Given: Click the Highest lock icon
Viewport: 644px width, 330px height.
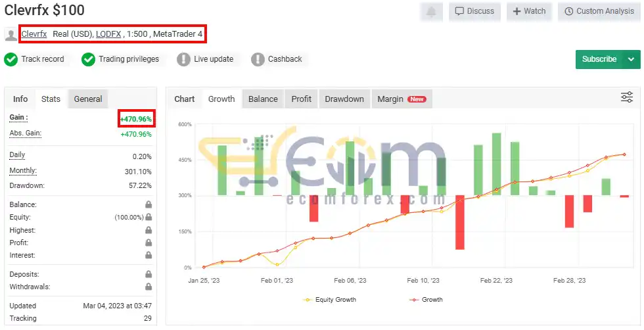Looking at the screenshot, I should pos(149,230).
